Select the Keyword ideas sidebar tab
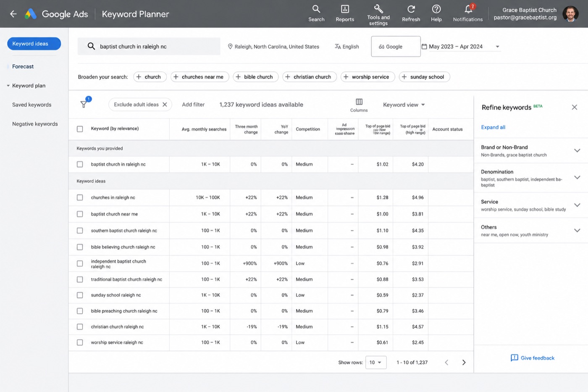Viewport: 588px width, 392px height. [x=34, y=44]
